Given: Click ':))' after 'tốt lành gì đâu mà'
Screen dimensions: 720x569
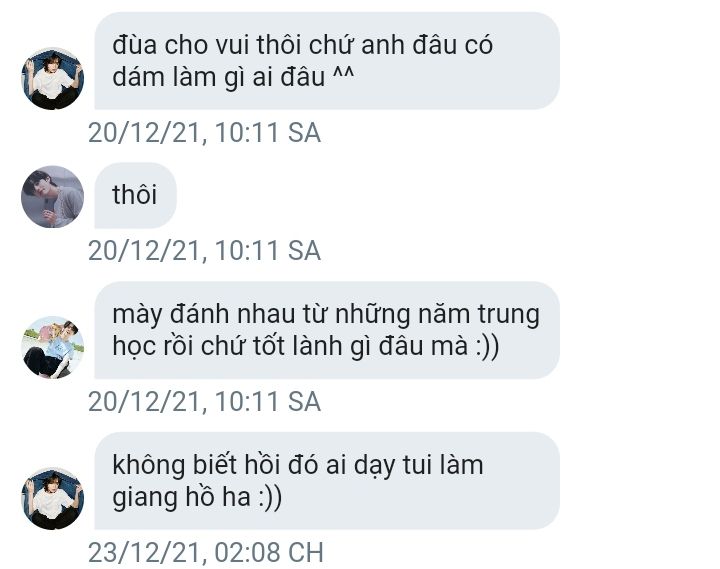Looking at the screenshot, I should (x=486, y=346).
